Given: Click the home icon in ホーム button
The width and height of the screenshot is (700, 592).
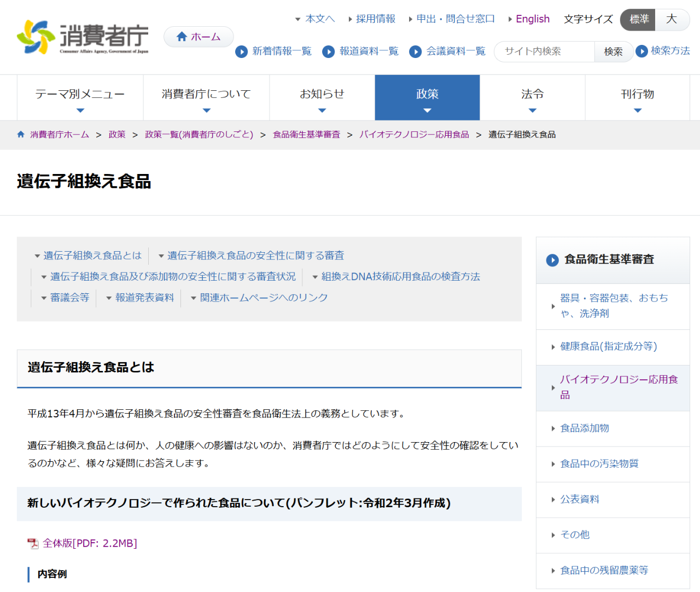Looking at the screenshot, I should pyautogui.click(x=182, y=37).
